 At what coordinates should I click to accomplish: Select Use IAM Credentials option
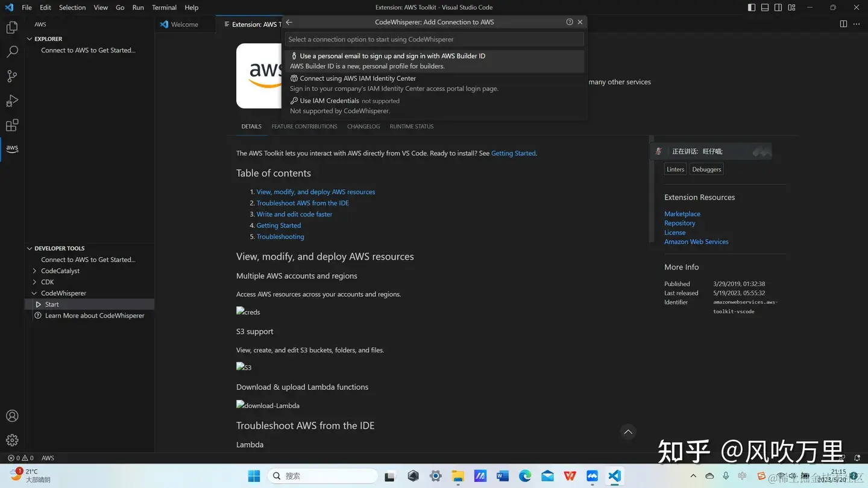coord(434,105)
